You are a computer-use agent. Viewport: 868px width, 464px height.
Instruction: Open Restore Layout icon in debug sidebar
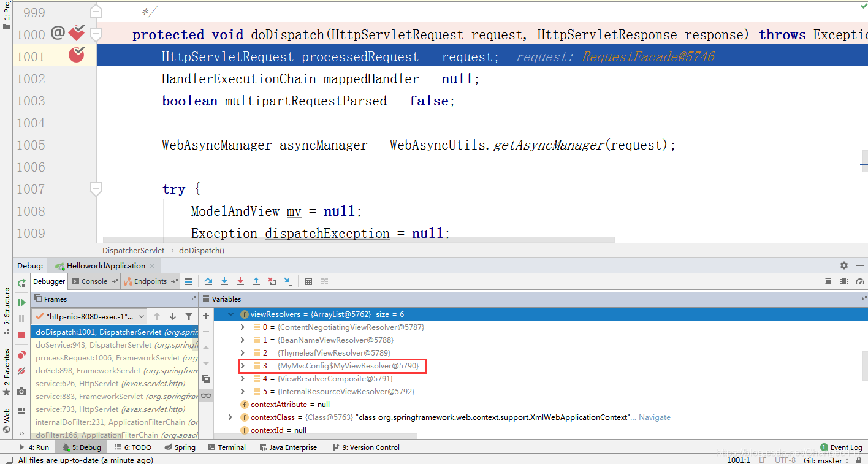point(21,411)
